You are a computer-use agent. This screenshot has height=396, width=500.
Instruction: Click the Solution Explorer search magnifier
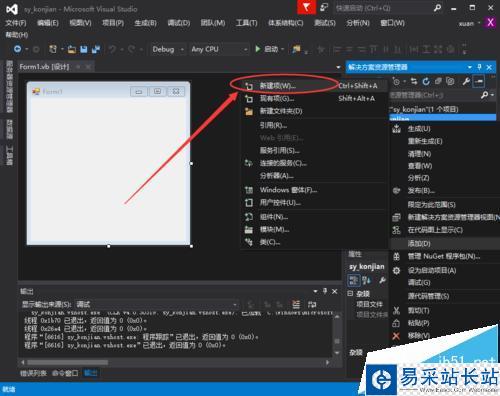point(484,95)
